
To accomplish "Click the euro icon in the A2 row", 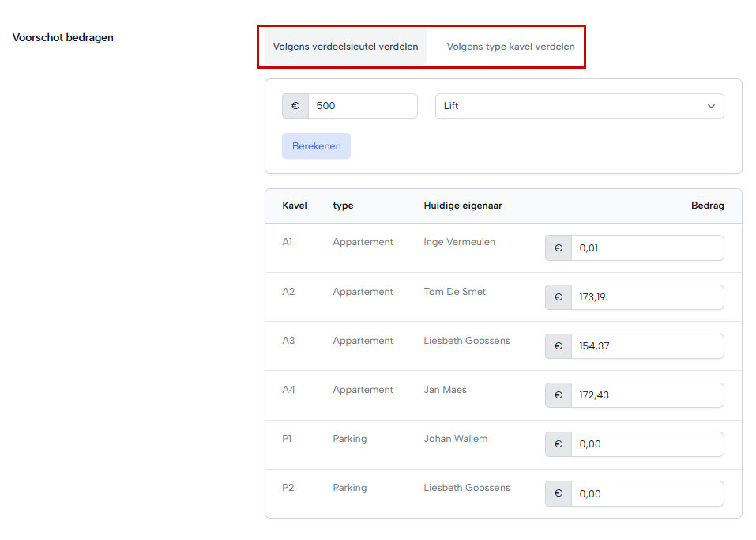I will click(559, 297).
